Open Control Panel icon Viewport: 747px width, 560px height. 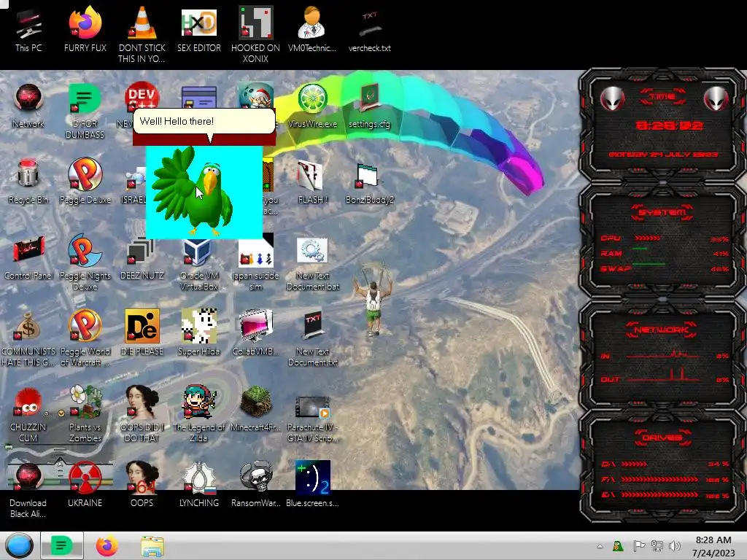click(x=28, y=257)
